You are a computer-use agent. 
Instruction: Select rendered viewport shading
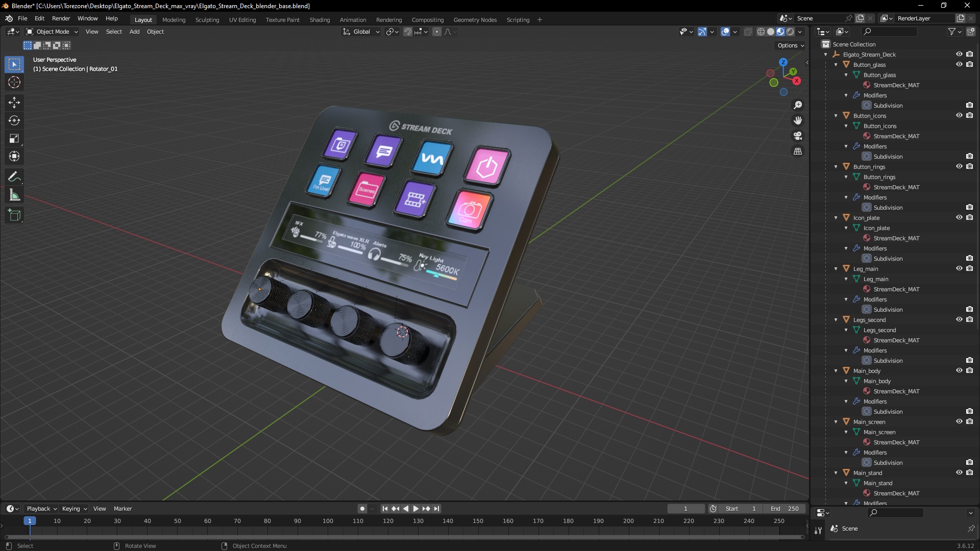pyautogui.click(x=790, y=32)
